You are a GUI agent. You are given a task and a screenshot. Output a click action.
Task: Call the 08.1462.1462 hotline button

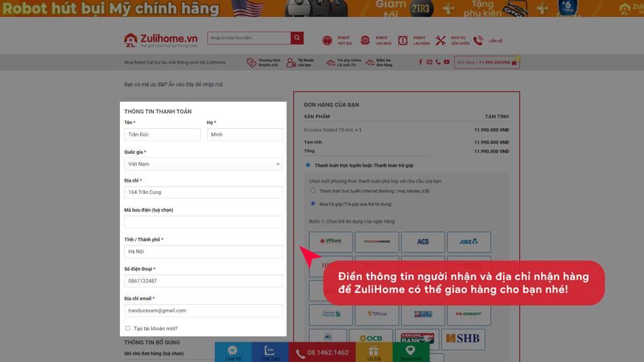tap(322, 353)
